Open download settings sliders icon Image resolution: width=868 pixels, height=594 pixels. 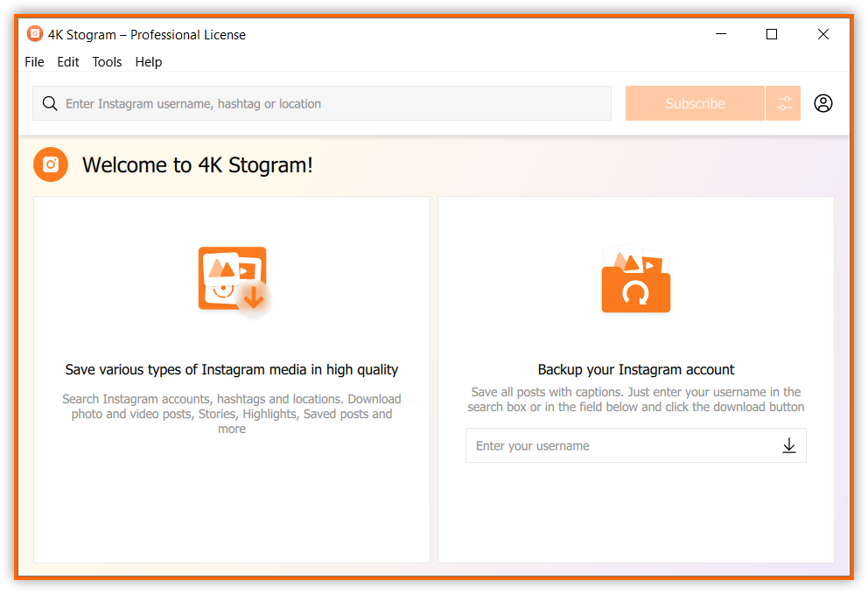point(783,103)
